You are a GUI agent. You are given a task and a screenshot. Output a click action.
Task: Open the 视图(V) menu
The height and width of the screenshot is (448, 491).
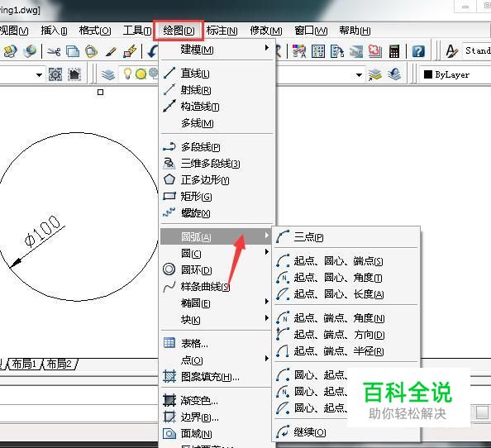click(x=14, y=31)
